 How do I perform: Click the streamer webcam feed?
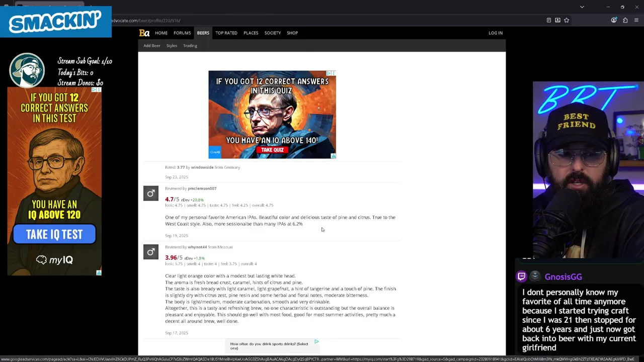[x=588, y=170]
